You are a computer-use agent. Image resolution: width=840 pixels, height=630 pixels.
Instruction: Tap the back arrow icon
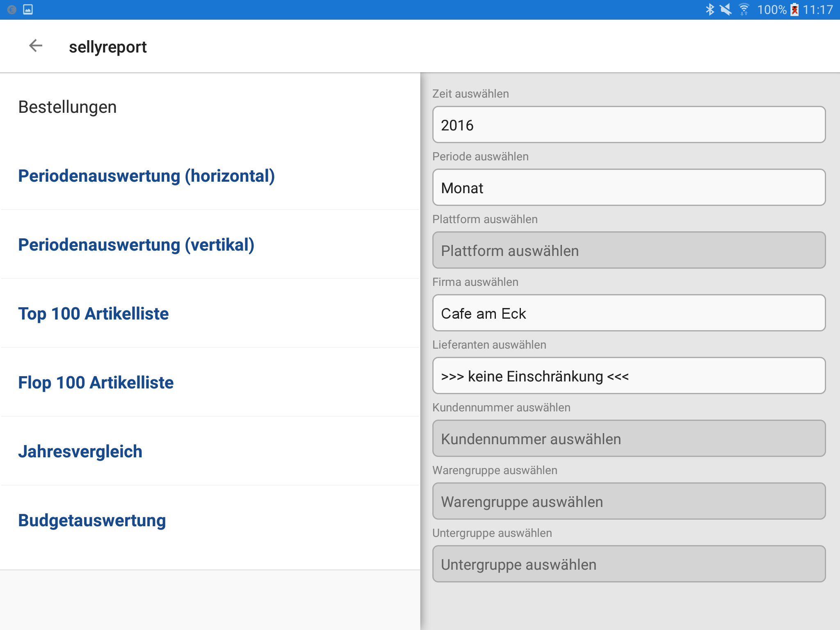pyautogui.click(x=36, y=46)
